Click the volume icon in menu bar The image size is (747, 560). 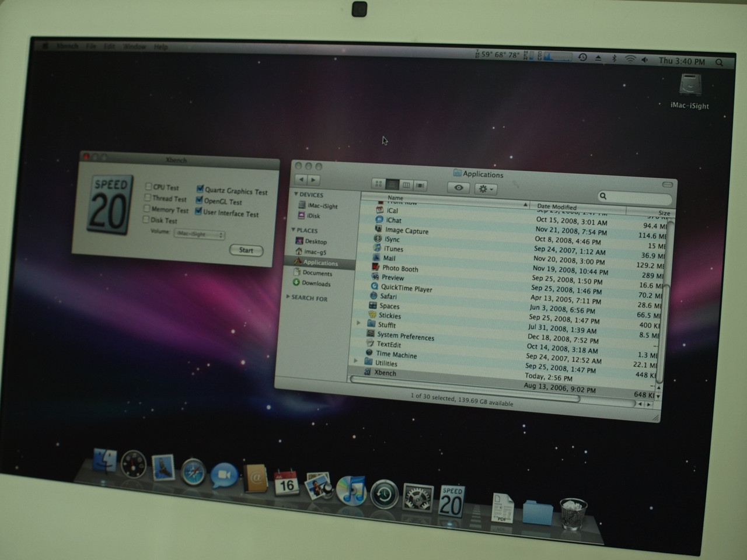click(644, 60)
